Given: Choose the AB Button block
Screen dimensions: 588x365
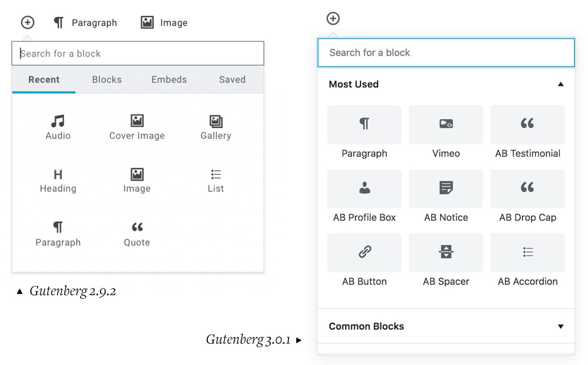Looking at the screenshot, I should point(364,260).
